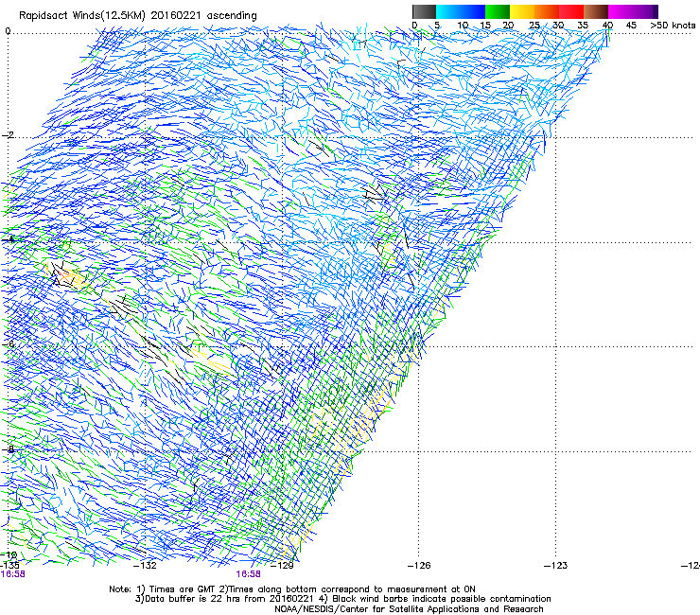Image resolution: width=700 pixels, height=615 pixels.
Task: Click the red 30-35 knots color segment
Action: [571, 11]
